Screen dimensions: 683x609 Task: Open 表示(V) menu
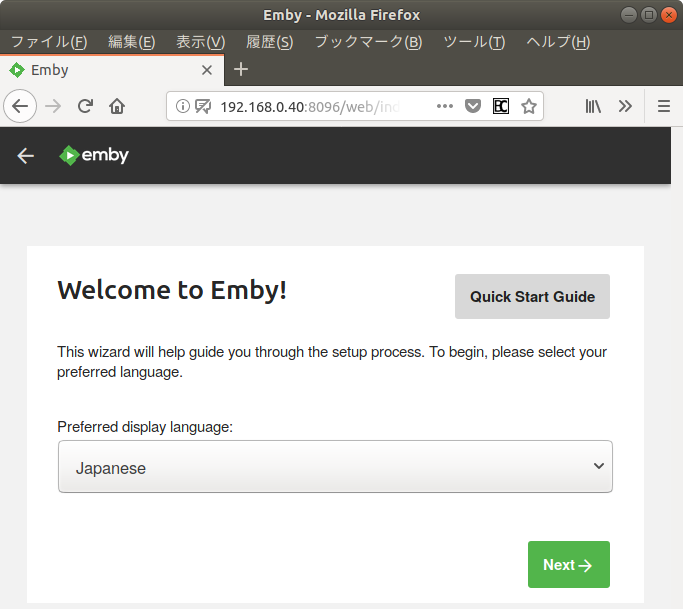coord(201,42)
